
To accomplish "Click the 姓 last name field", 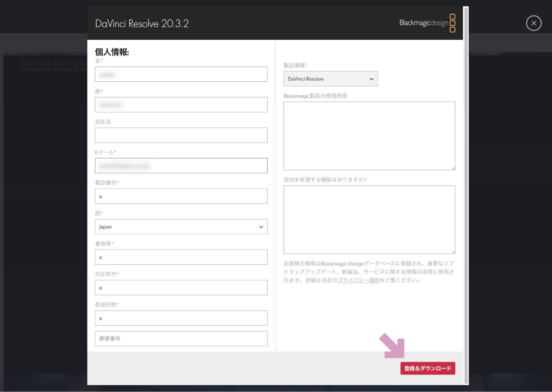I will point(181,105).
